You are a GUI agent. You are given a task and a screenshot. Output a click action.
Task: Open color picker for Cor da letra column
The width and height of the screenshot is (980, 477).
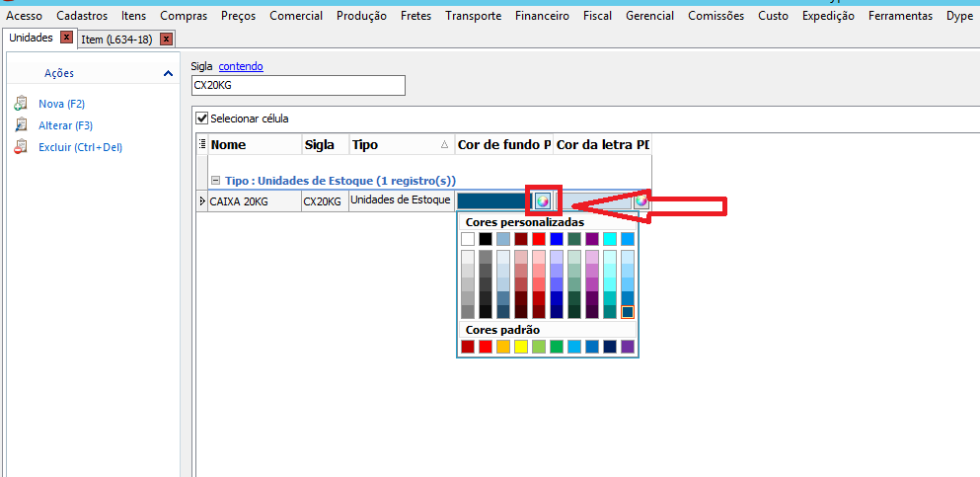click(641, 200)
